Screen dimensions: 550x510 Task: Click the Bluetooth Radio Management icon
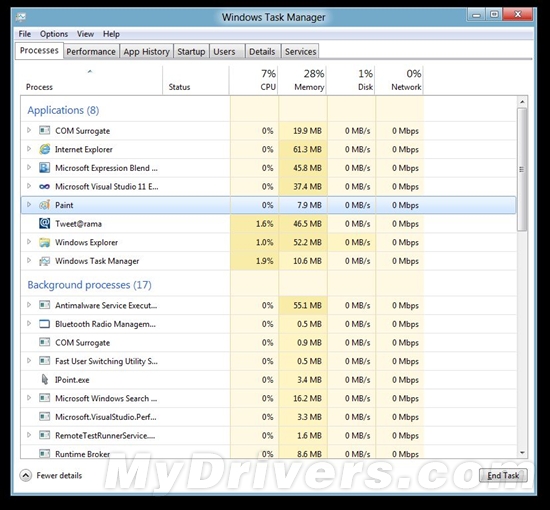(45, 324)
